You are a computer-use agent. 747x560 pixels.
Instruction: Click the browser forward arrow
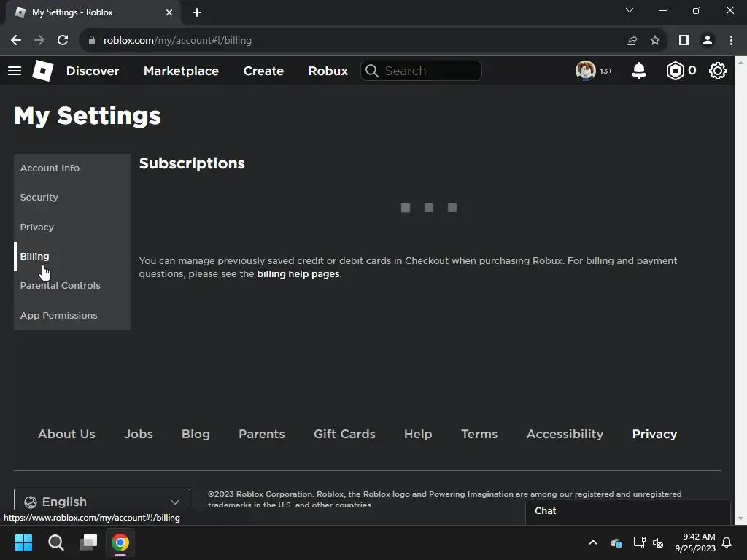(39, 41)
